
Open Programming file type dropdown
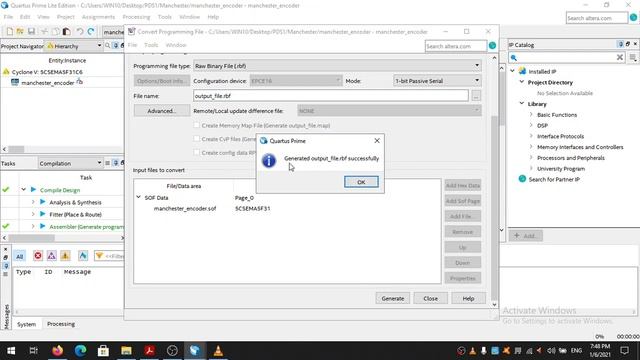point(337,66)
